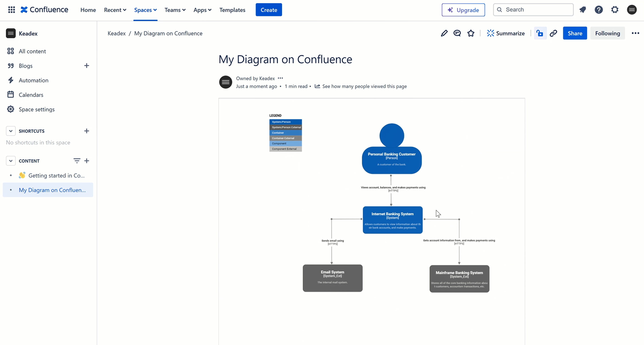Select Automation in the sidebar

pos(34,80)
